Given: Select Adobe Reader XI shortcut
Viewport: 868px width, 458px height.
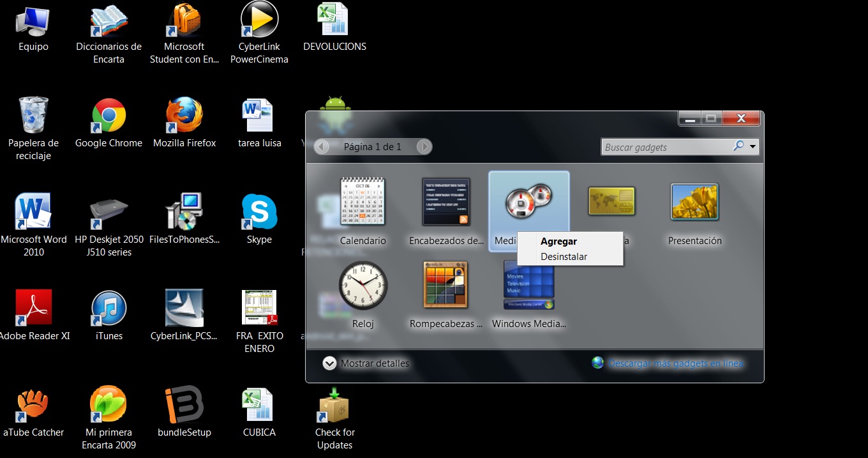Looking at the screenshot, I should (33, 316).
